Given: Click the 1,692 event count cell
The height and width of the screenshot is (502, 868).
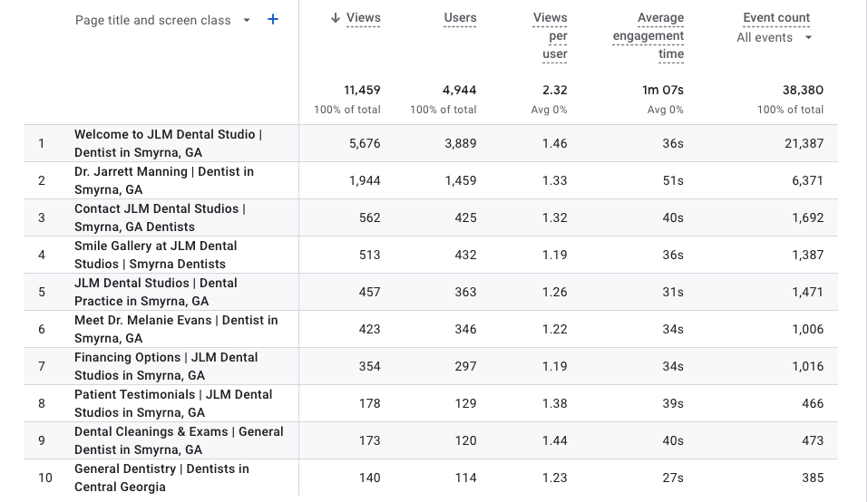Looking at the screenshot, I should tap(807, 217).
